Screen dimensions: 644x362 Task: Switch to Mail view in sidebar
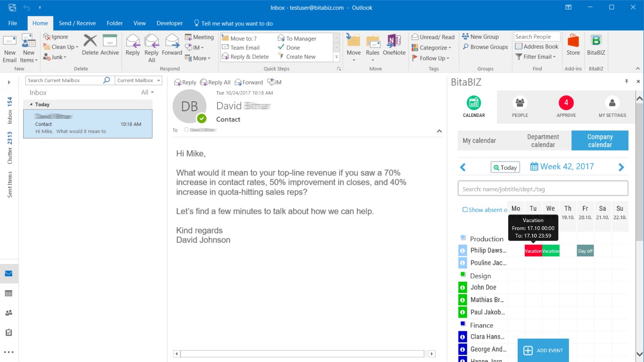click(x=8, y=274)
